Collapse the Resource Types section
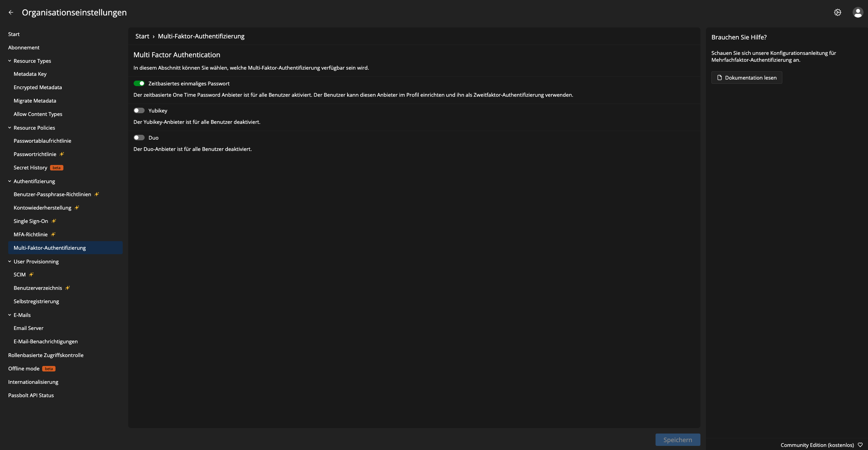The width and height of the screenshot is (868, 450). 10,61
